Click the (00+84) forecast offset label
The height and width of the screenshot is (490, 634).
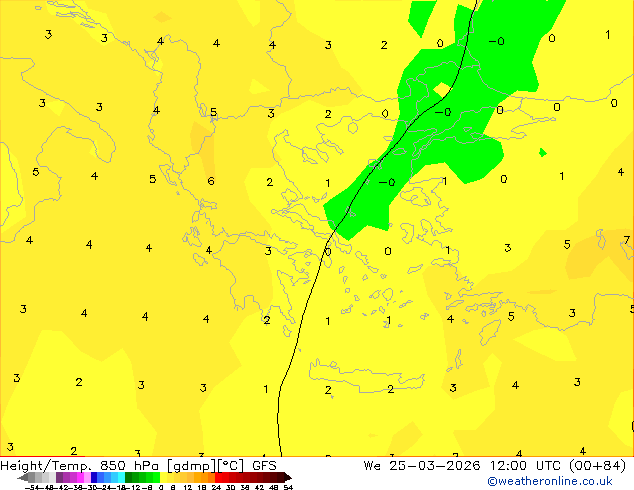point(598,466)
